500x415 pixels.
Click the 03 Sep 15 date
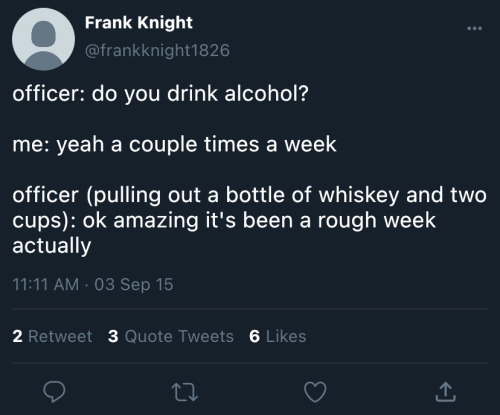pos(134,284)
